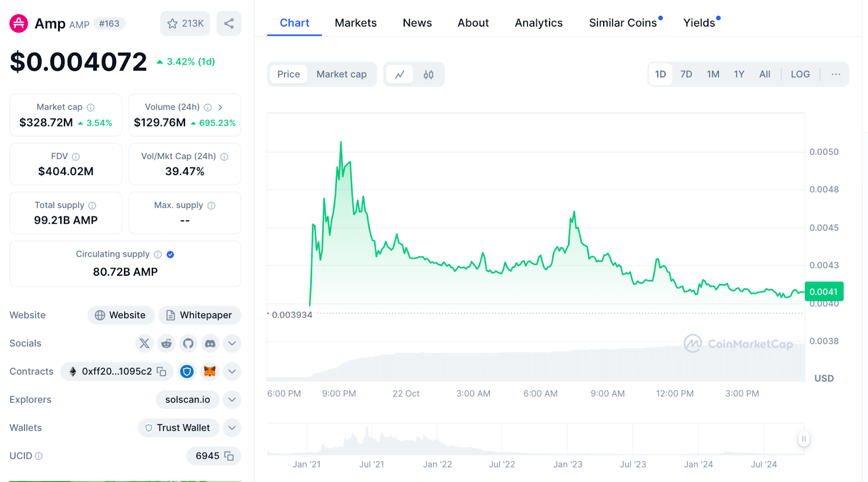Open the Markets tab

coord(356,23)
